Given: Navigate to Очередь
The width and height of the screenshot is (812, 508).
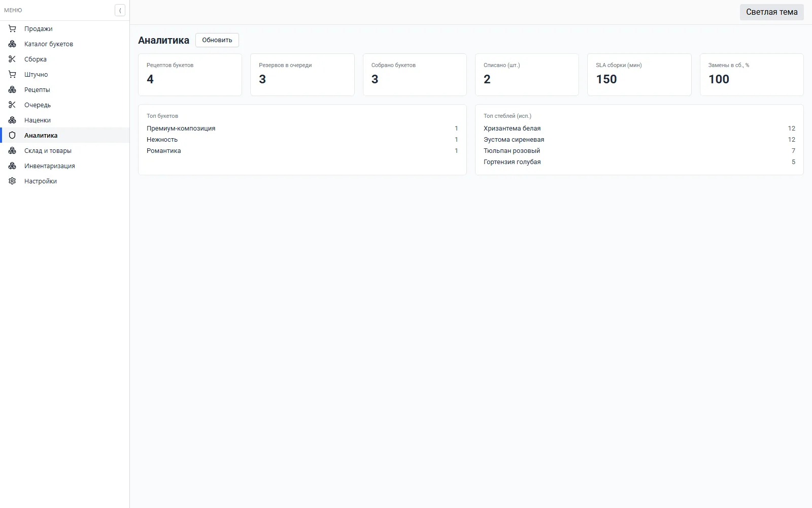Looking at the screenshot, I should 65,105.
